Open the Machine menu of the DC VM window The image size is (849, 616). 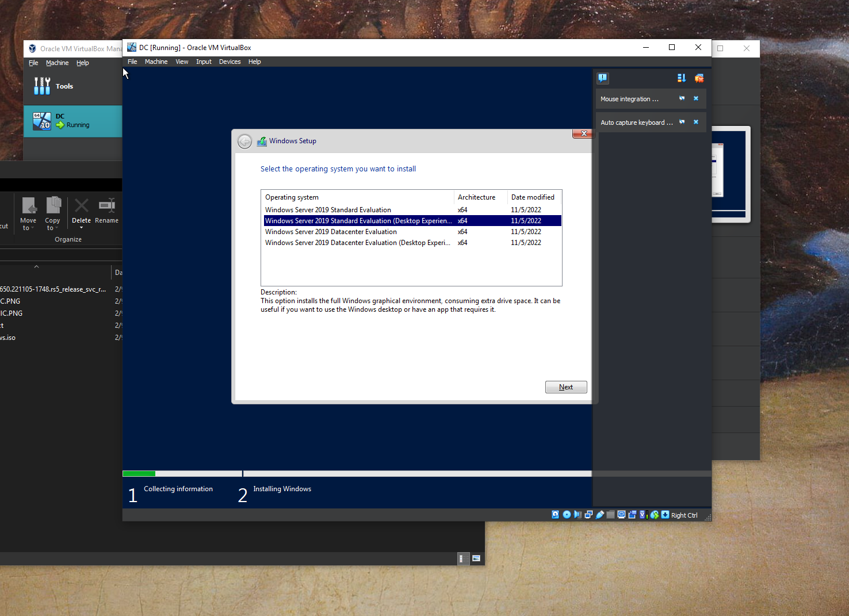(x=156, y=62)
